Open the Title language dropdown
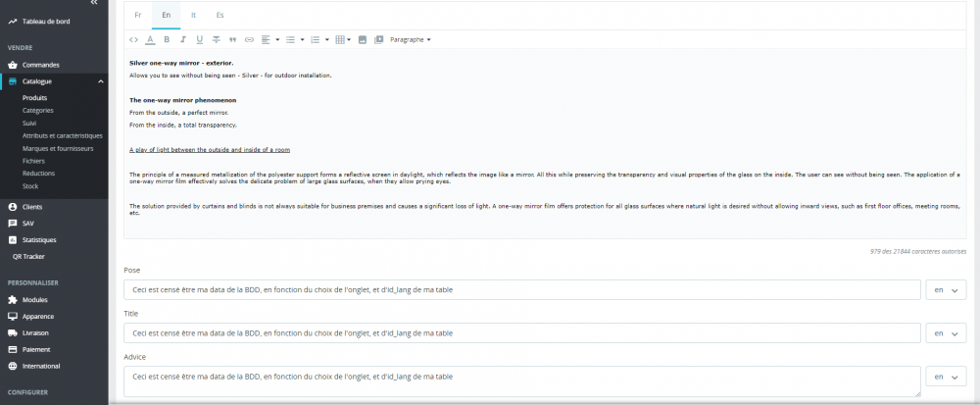The image size is (980, 405). 946,333
